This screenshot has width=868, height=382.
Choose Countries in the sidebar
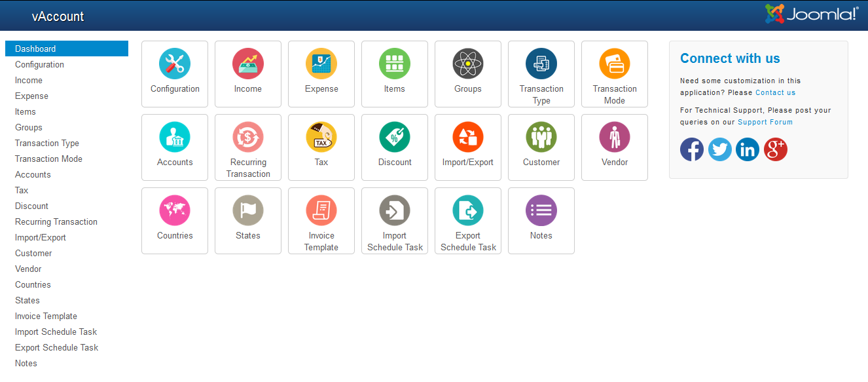point(67,284)
